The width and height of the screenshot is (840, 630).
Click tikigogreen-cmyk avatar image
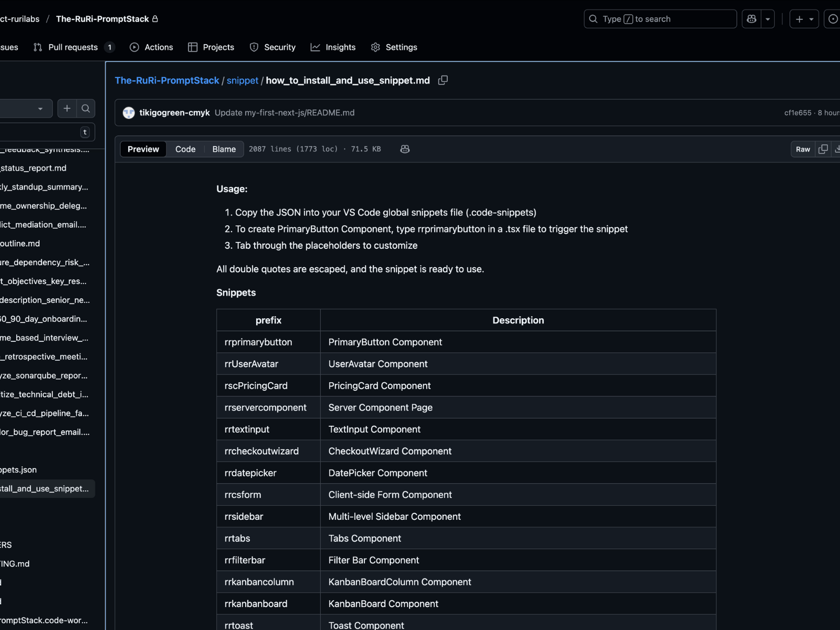pyautogui.click(x=129, y=113)
